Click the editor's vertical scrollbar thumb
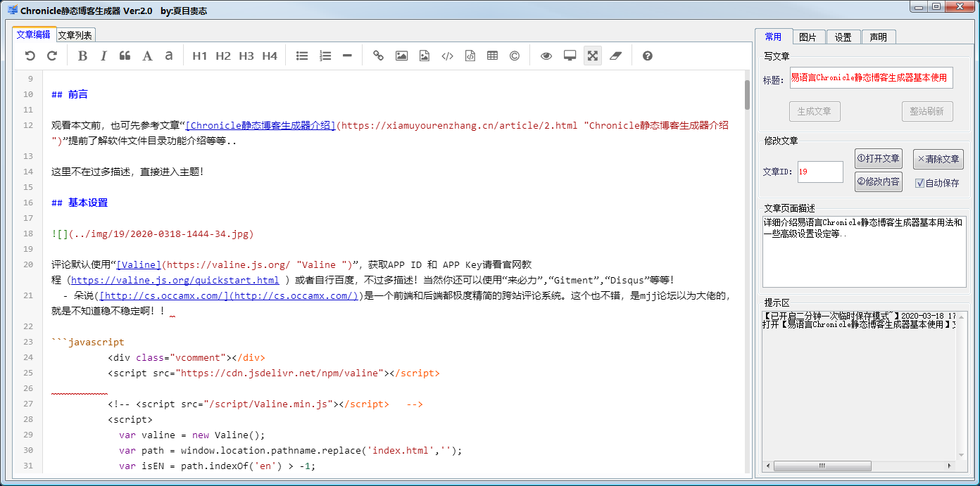 pyautogui.click(x=748, y=94)
